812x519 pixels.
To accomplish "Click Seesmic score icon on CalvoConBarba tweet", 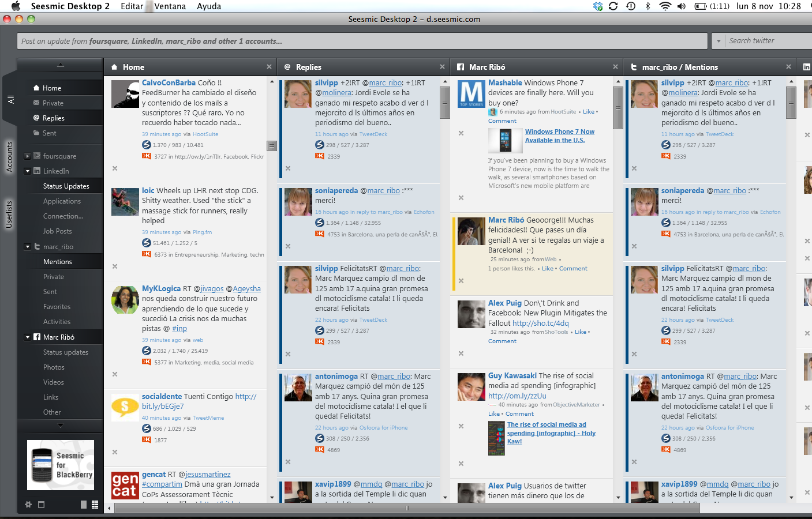I will click(x=147, y=145).
